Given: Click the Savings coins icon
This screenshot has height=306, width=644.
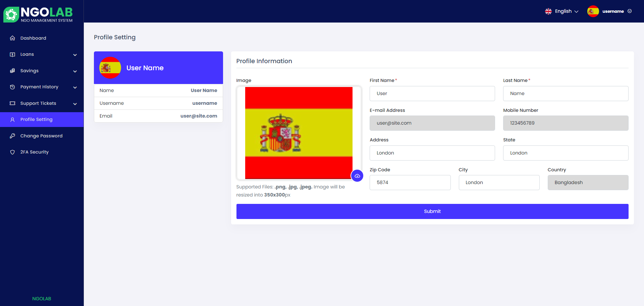Looking at the screenshot, I should pos(12,71).
